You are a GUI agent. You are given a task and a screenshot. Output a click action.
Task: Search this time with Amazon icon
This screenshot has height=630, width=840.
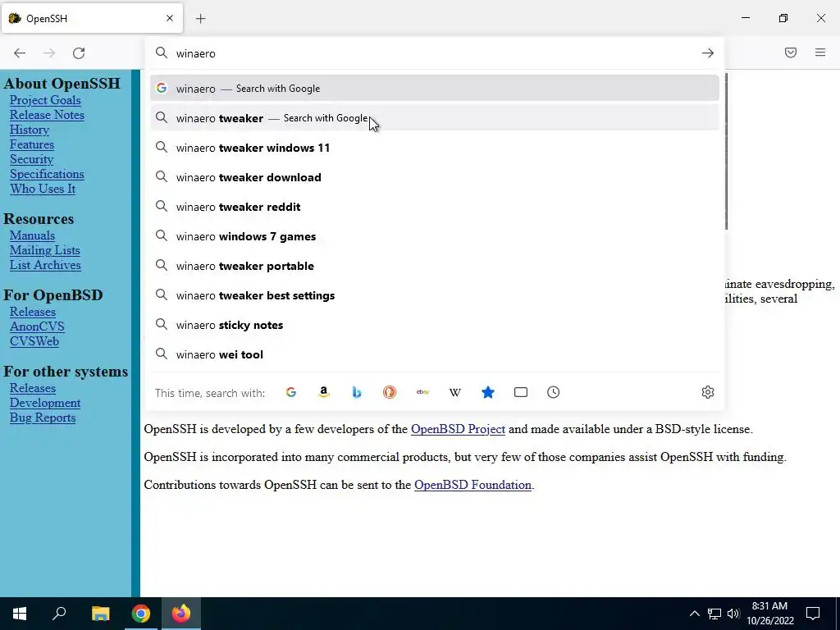[x=323, y=392]
